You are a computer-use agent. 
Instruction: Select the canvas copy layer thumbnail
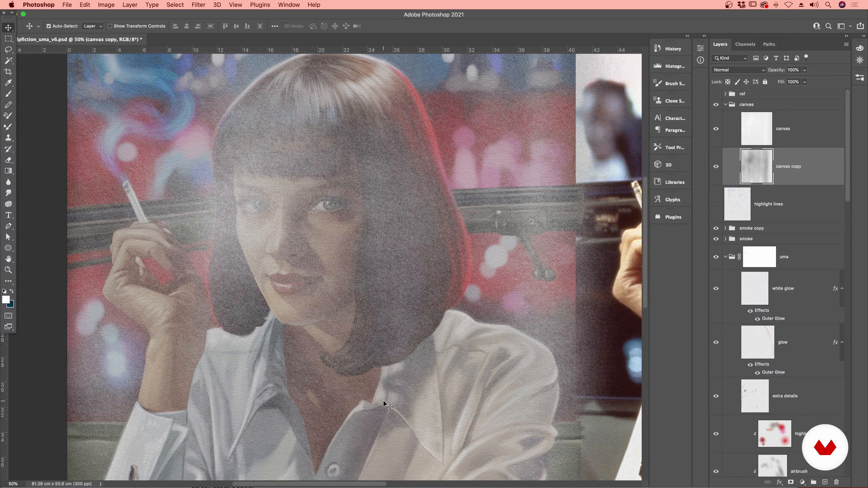point(757,166)
